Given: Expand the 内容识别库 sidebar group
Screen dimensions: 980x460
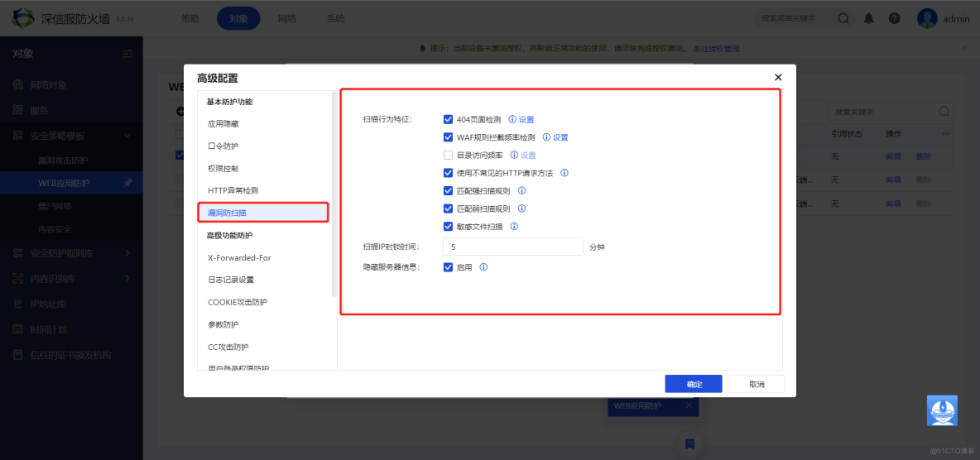Looking at the screenshot, I should pyautogui.click(x=127, y=278).
